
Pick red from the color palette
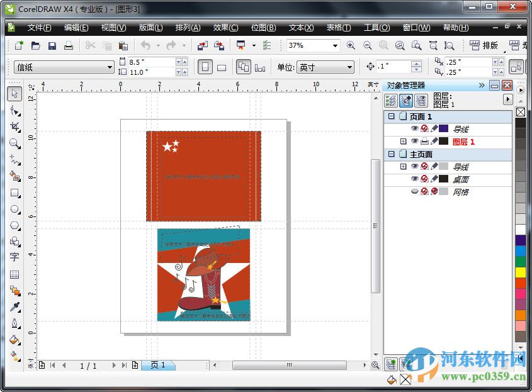pos(523,283)
